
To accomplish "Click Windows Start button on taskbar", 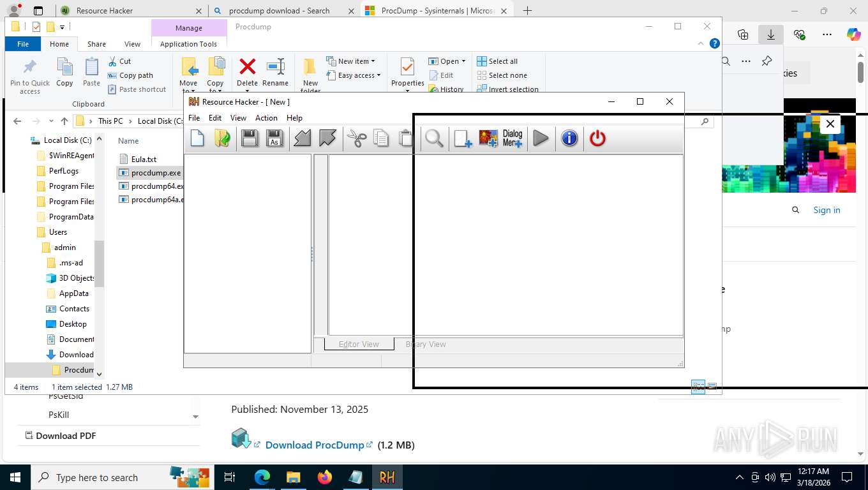I will click(x=15, y=477).
